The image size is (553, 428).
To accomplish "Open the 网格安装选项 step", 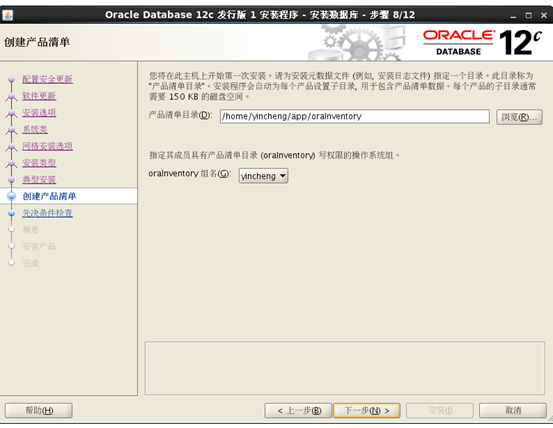I will [x=48, y=146].
